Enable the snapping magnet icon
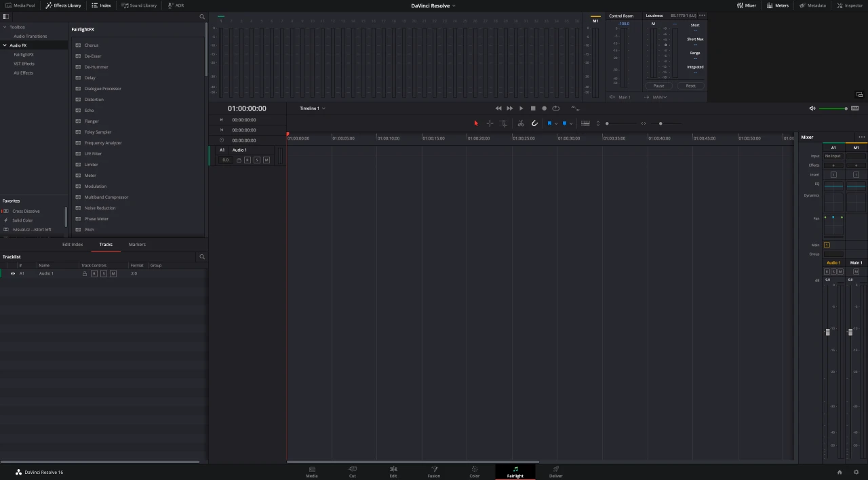Image resolution: width=868 pixels, height=480 pixels. 535,123
